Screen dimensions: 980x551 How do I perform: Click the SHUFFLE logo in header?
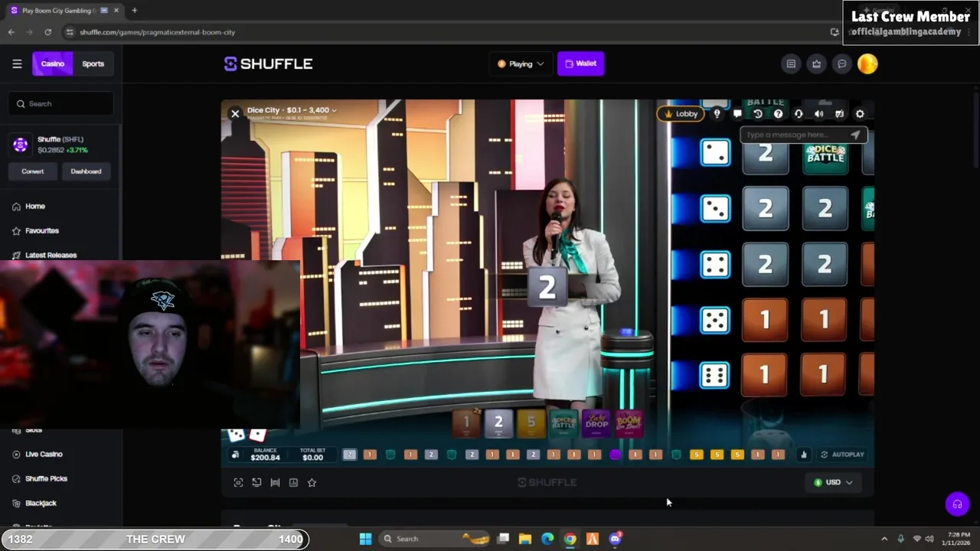pos(268,64)
